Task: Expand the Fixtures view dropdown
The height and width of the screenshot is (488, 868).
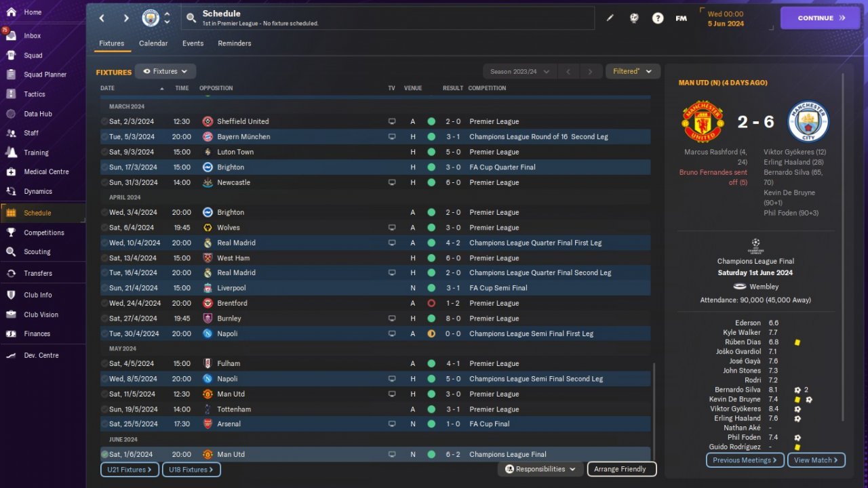Action: pyautogui.click(x=165, y=71)
